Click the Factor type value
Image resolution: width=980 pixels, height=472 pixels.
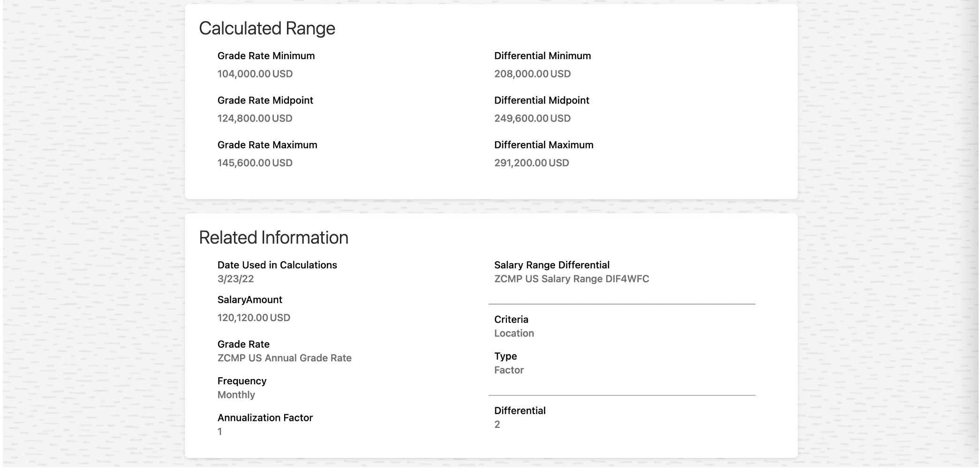[x=509, y=370]
